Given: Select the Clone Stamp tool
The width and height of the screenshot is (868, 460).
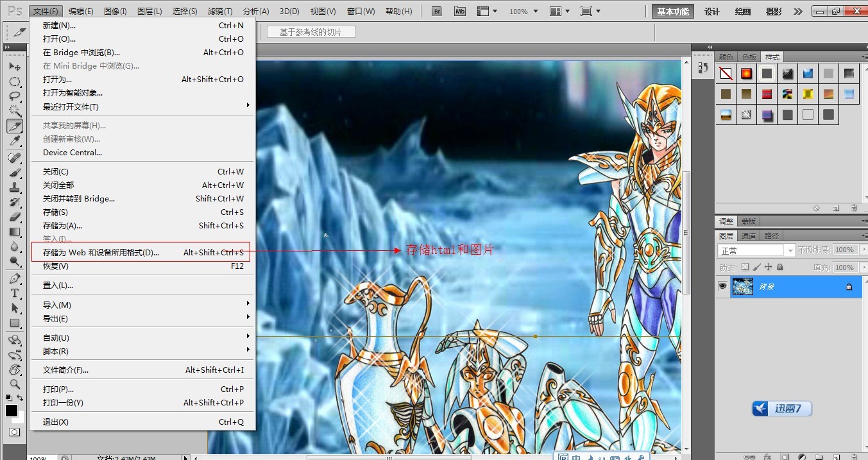Looking at the screenshot, I should click(15, 187).
